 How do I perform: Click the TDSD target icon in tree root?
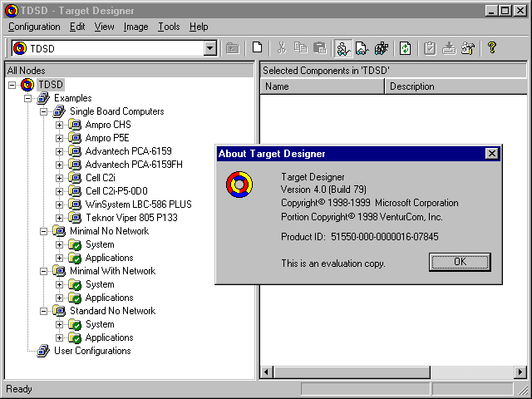pos(27,85)
